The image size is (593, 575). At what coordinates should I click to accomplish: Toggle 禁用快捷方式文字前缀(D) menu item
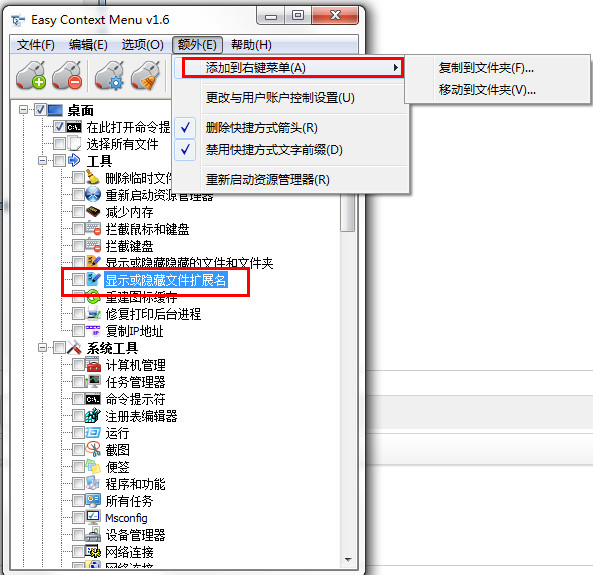(291, 150)
